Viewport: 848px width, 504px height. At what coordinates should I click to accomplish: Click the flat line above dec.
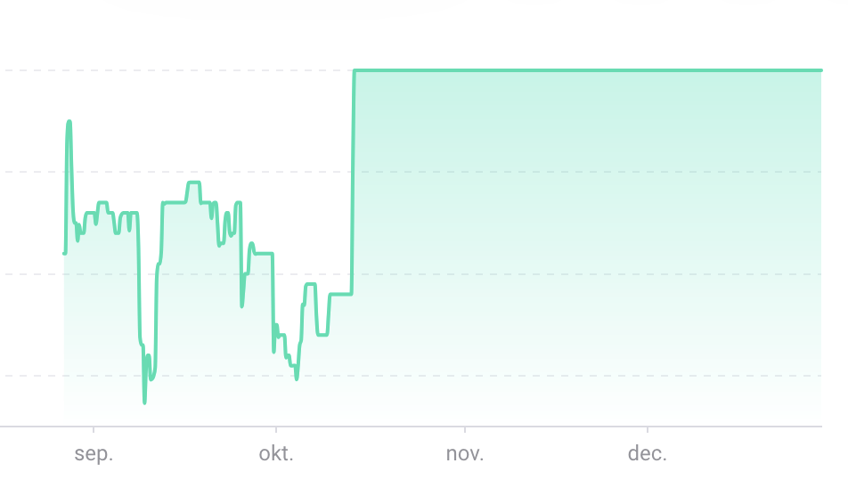648,70
